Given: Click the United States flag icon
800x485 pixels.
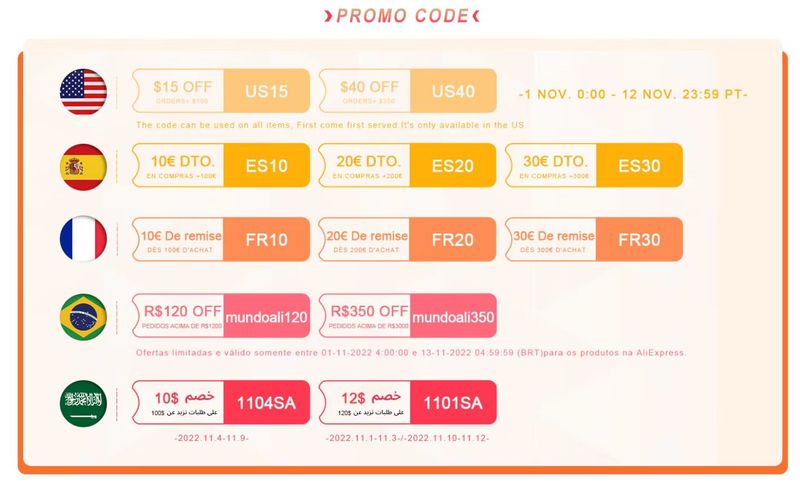Looking at the screenshot, I should point(83,92).
